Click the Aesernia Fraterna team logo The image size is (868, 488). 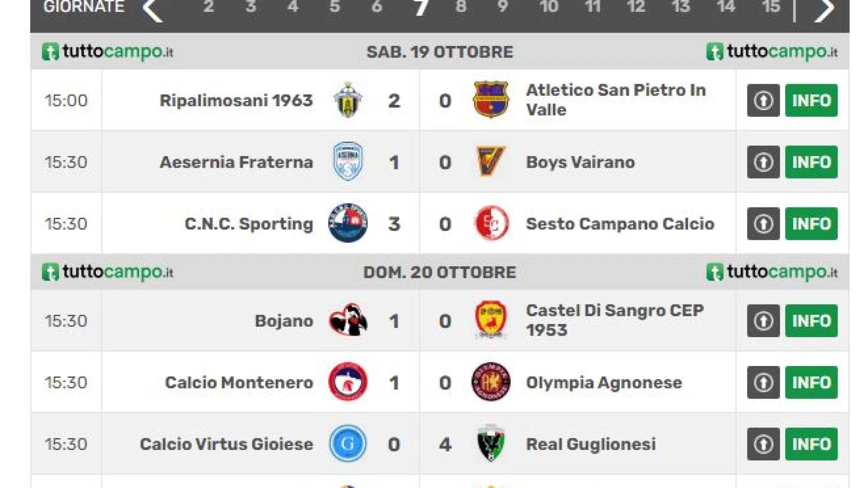click(348, 162)
